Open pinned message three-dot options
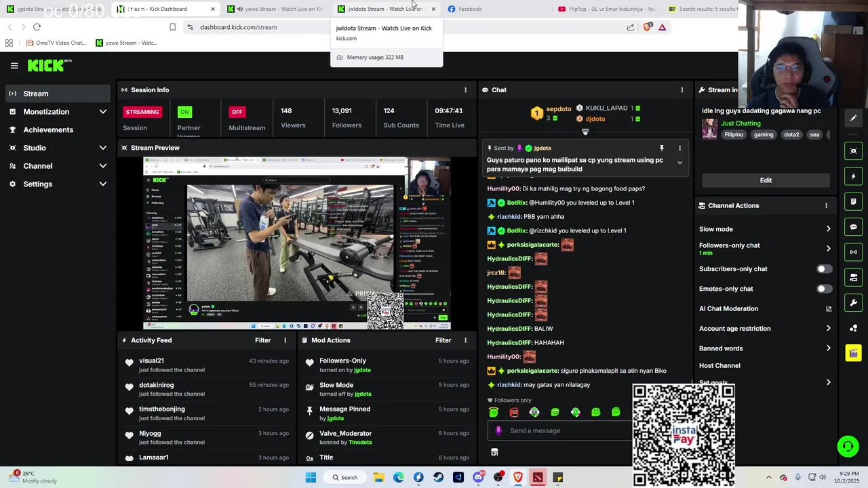Viewport: 868px width, 488px height. tap(679, 148)
